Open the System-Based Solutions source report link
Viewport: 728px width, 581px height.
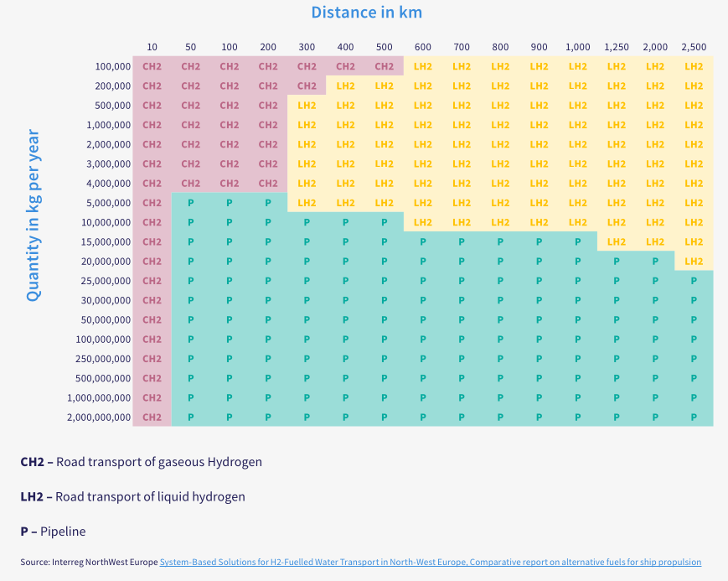tap(430, 562)
